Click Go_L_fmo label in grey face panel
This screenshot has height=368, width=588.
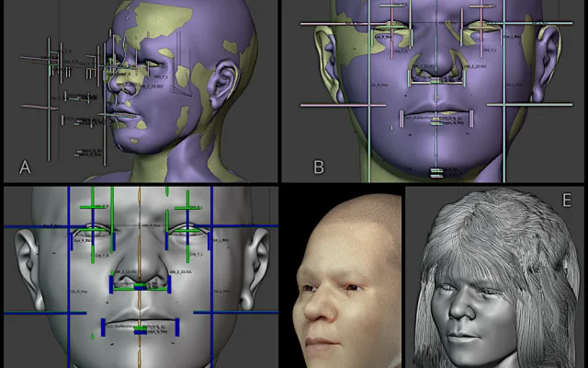pyautogui.click(x=221, y=291)
